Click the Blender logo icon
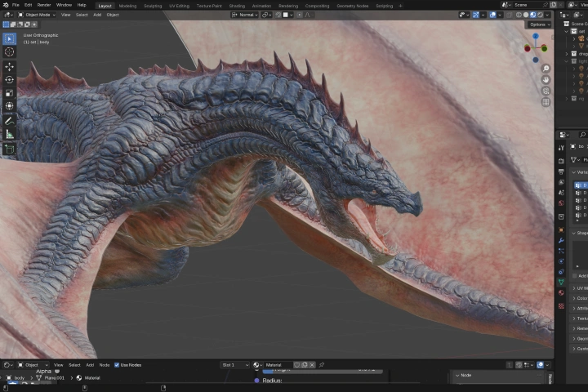The height and width of the screenshot is (392, 588). pos(6,5)
